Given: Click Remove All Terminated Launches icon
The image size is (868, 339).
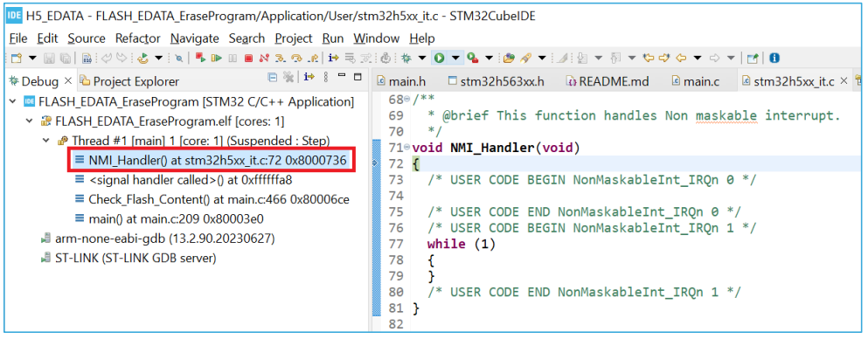Looking at the screenshot, I should click(288, 78).
